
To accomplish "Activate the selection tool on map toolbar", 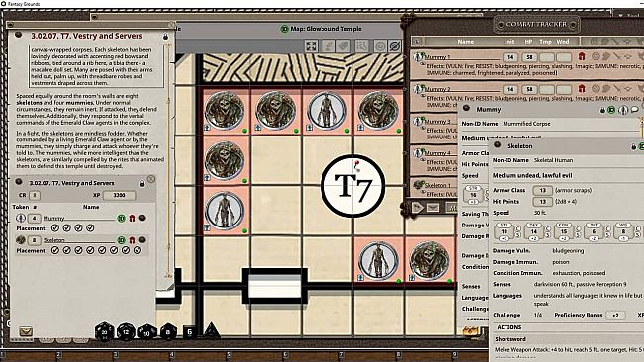I will click(x=361, y=45).
